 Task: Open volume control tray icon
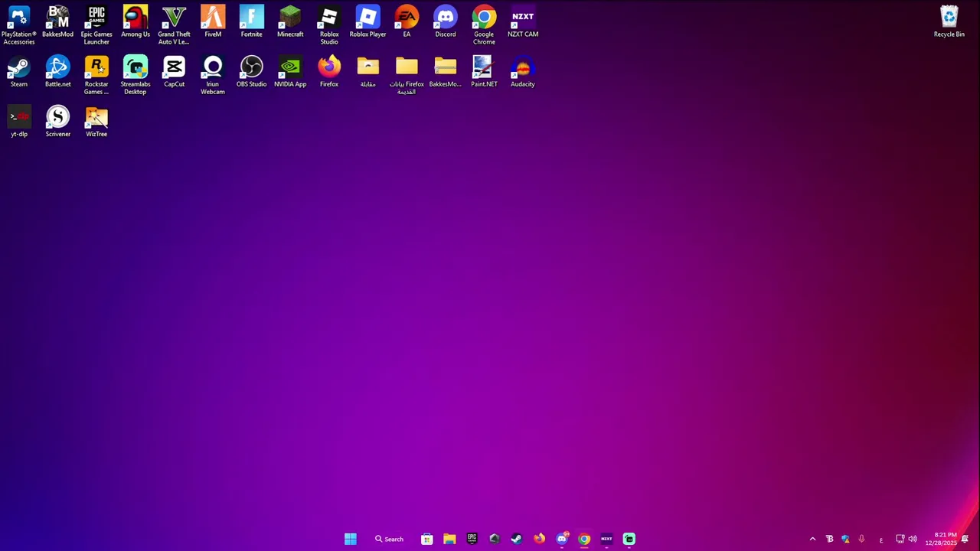(913, 539)
